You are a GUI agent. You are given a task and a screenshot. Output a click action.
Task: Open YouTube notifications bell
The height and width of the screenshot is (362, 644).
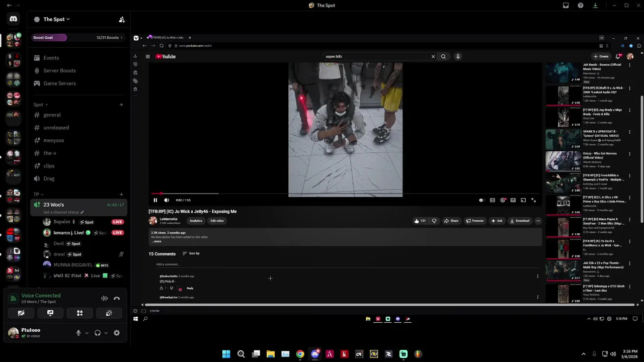click(x=618, y=56)
